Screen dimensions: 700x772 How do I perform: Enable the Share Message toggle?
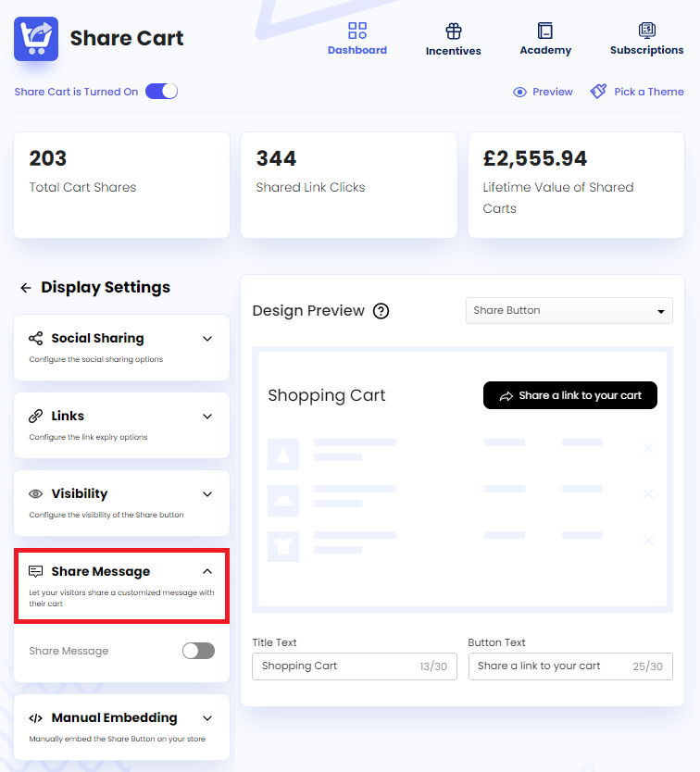click(198, 651)
